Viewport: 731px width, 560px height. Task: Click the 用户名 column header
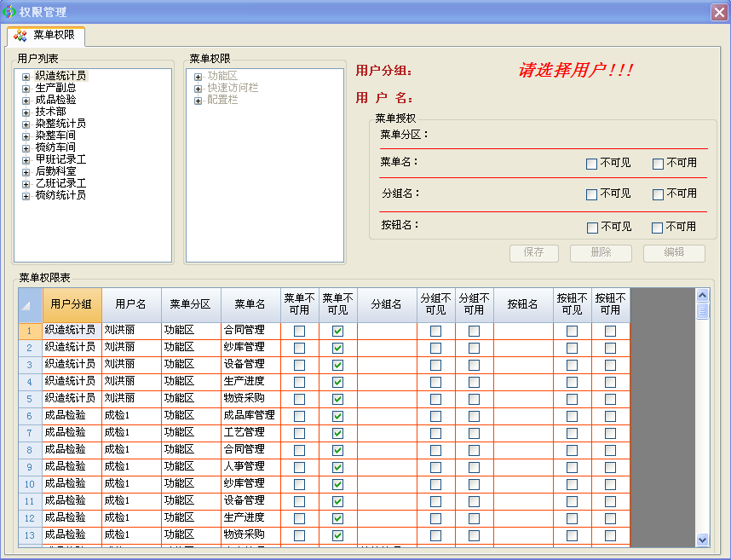tap(131, 305)
